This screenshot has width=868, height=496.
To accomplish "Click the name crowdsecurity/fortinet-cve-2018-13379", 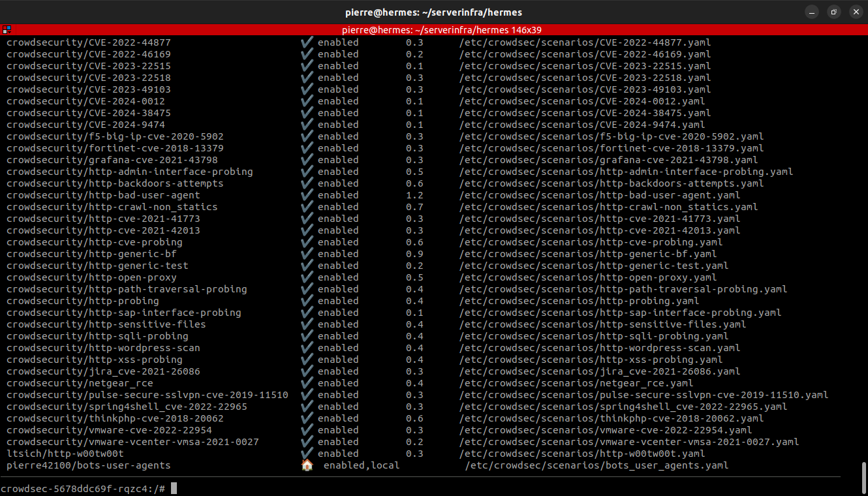I will tap(115, 148).
